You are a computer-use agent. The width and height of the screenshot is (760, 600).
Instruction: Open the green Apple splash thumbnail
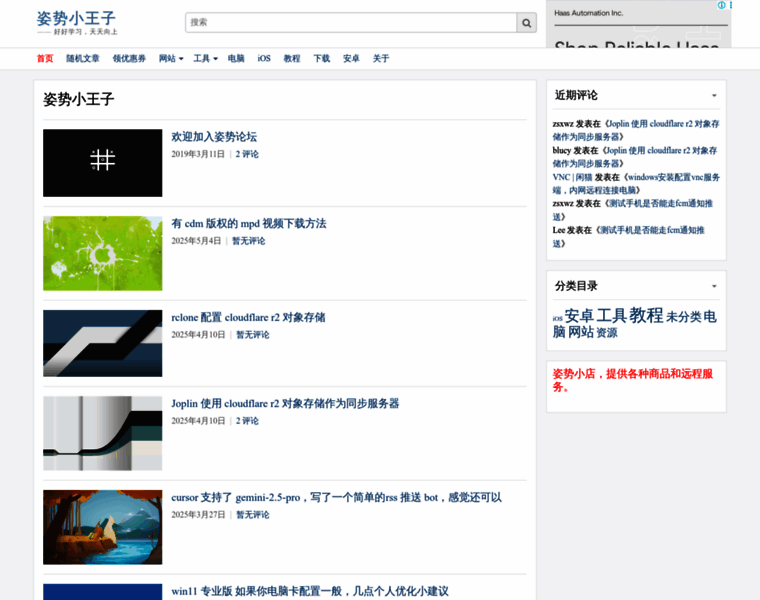(103, 253)
